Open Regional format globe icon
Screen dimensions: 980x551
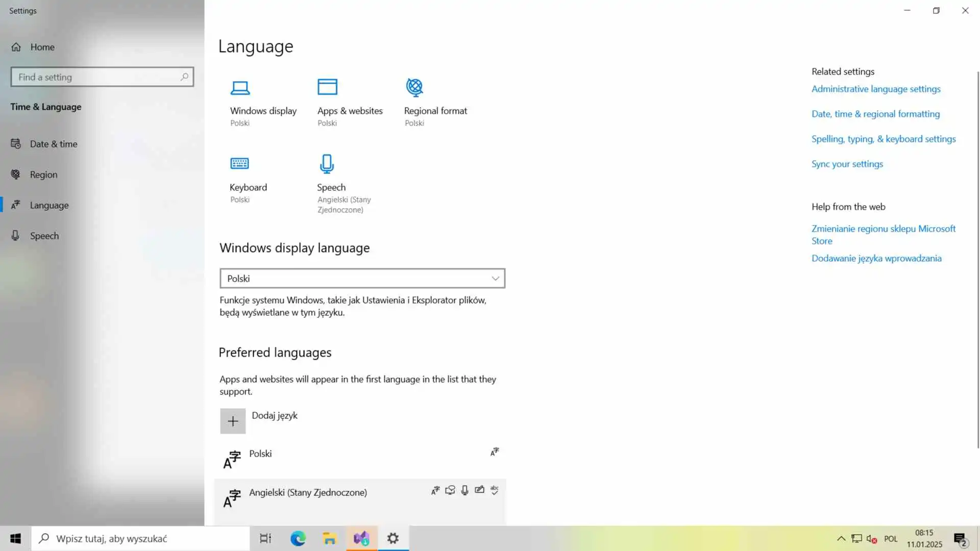[x=414, y=88]
